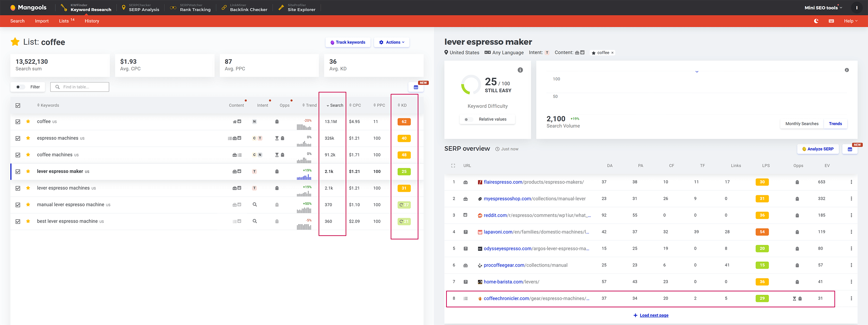
Task: Open LinkMiner Backlink Checker tool
Action: [244, 8]
